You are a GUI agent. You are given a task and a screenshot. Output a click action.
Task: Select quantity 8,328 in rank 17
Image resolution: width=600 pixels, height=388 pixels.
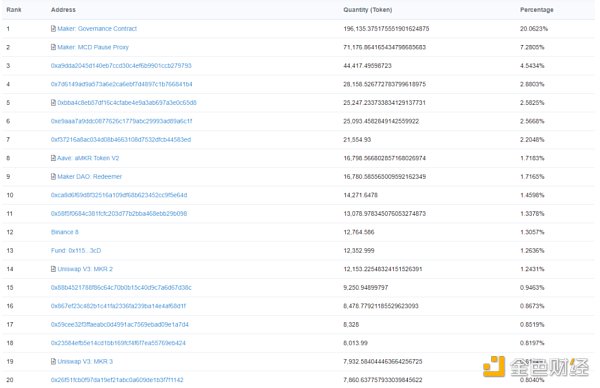[351, 324]
